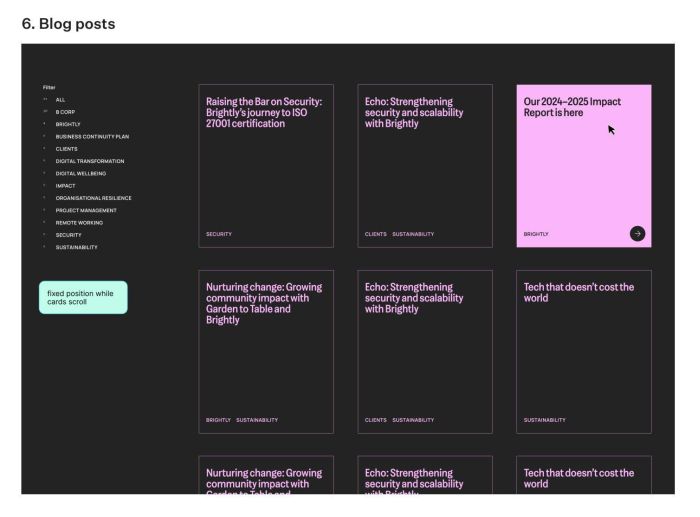The height and width of the screenshot is (517, 700).
Task: Select the IMPACT filter
Action: tap(65, 186)
